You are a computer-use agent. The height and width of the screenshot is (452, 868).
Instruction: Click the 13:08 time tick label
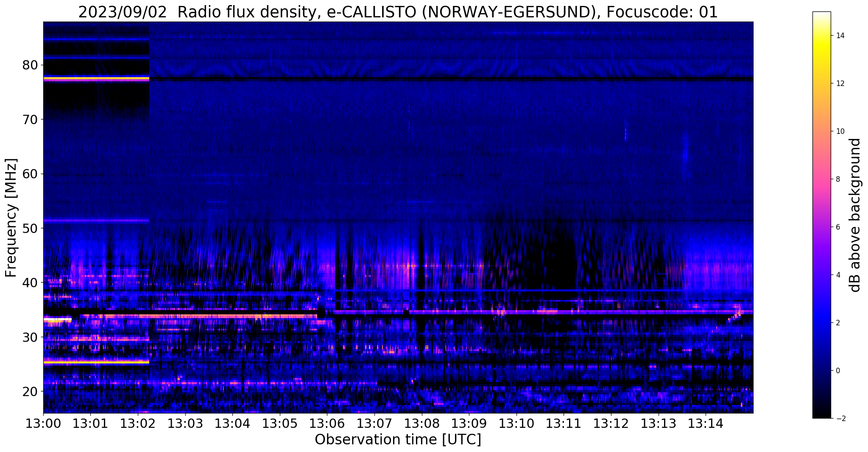422,424
